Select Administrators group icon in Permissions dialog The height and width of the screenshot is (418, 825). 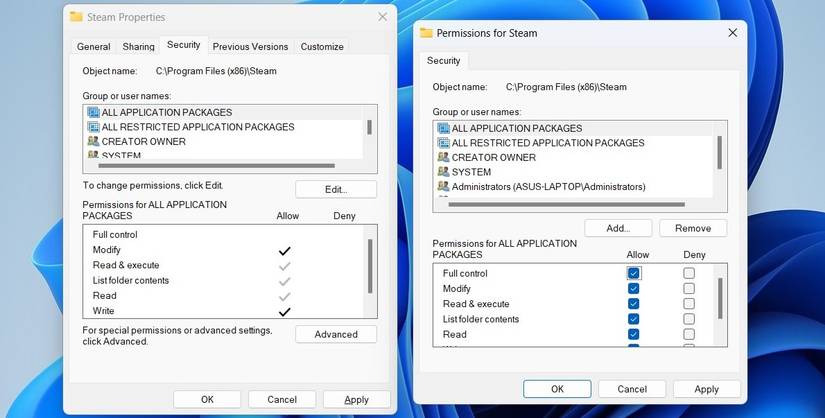[444, 186]
